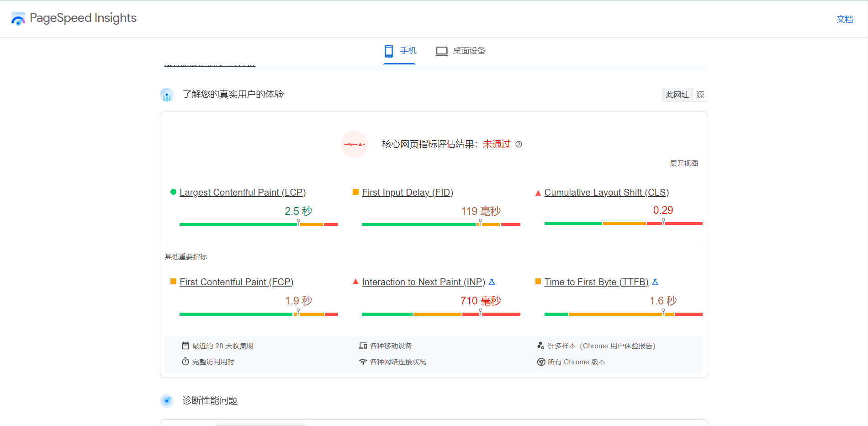Click the calendar icon beside 最近的 28 天收集期
The image size is (868, 426).
[185, 346]
